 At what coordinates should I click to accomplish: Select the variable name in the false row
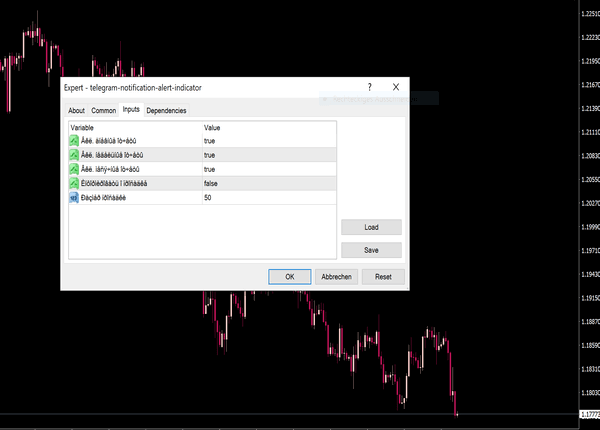click(x=114, y=183)
